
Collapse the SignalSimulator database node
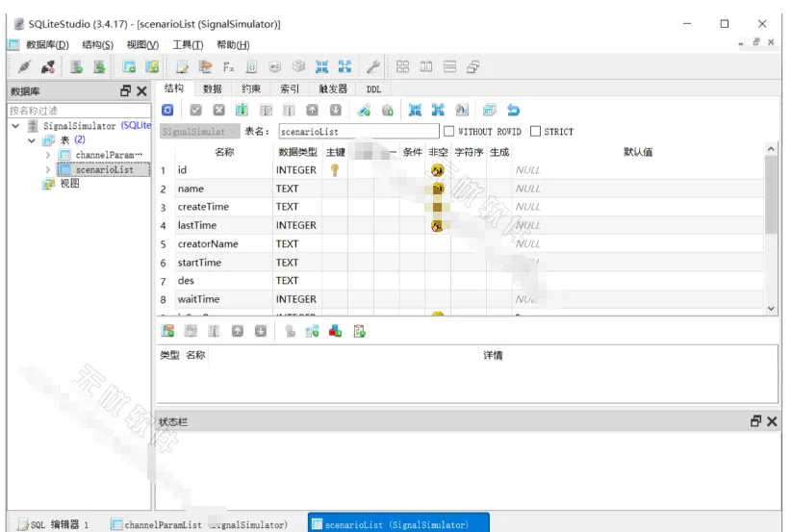pyautogui.click(x=15, y=126)
